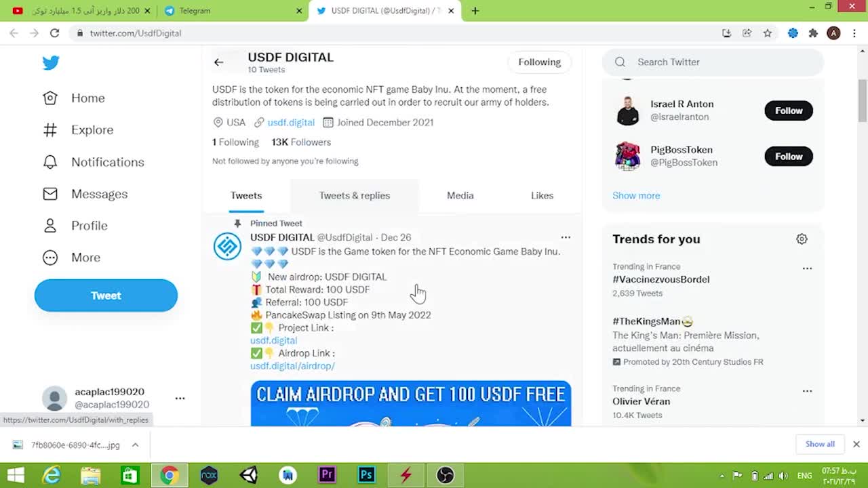Click the Twitter bird logo
The image size is (868, 488).
coord(51,63)
